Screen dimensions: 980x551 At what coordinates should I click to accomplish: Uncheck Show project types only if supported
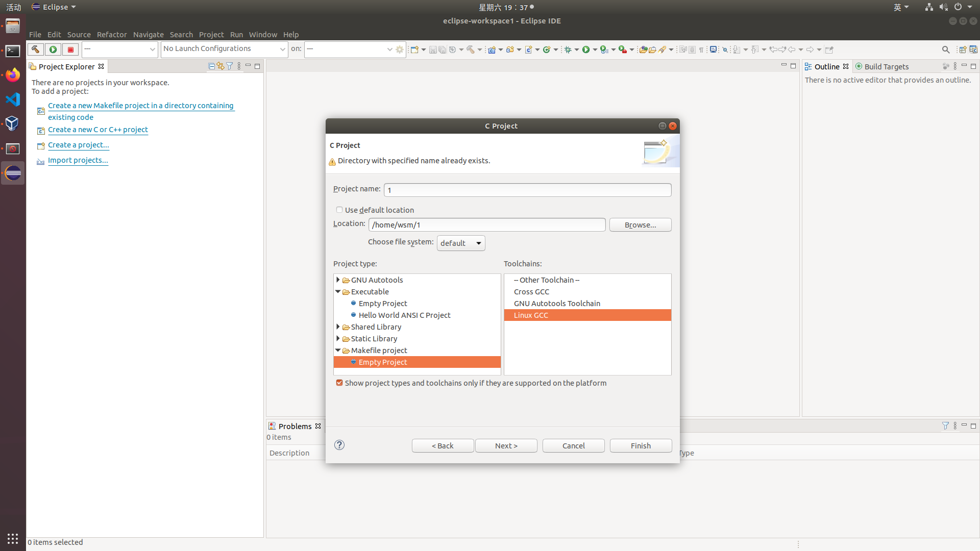339,383
